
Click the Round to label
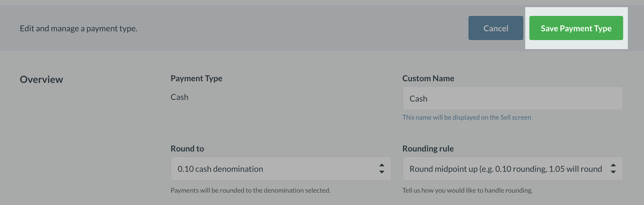(x=187, y=149)
